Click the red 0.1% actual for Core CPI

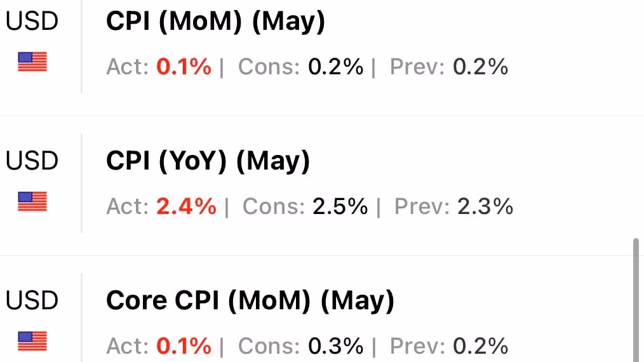184,346
